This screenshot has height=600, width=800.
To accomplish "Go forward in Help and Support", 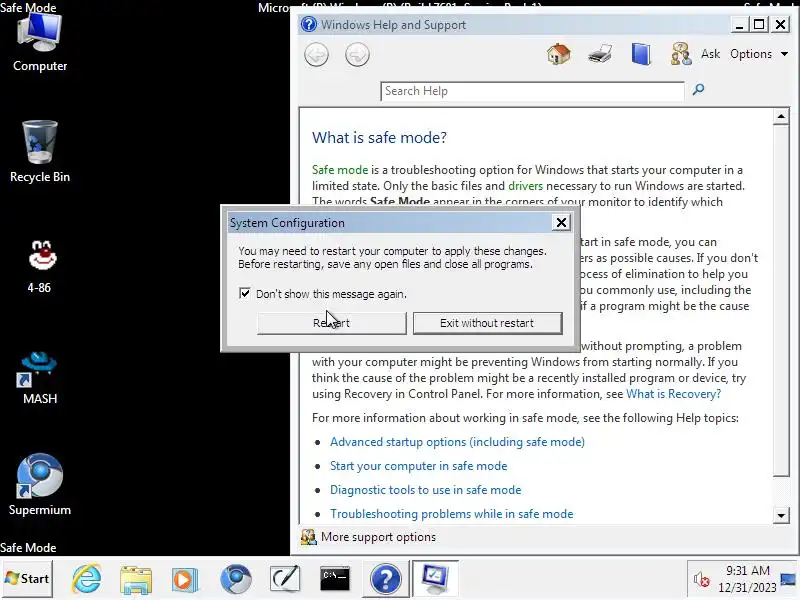I will [357, 55].
